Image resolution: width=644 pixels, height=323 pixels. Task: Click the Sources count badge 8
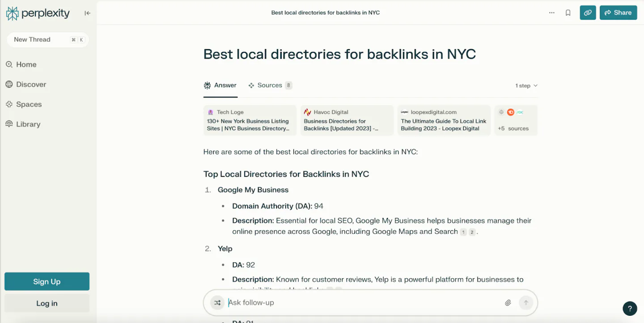coord(288,85)
